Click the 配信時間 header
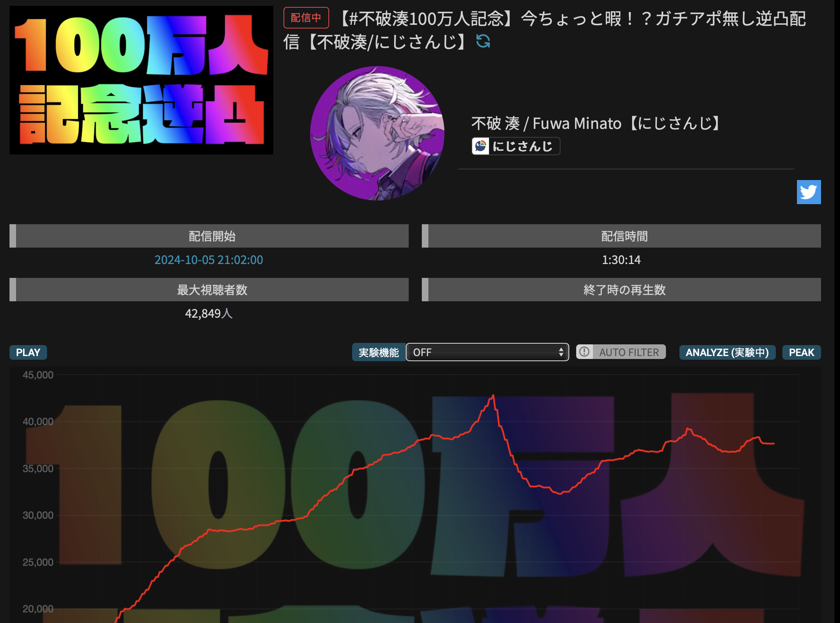The image size is (840, 623). click(621, 236)
